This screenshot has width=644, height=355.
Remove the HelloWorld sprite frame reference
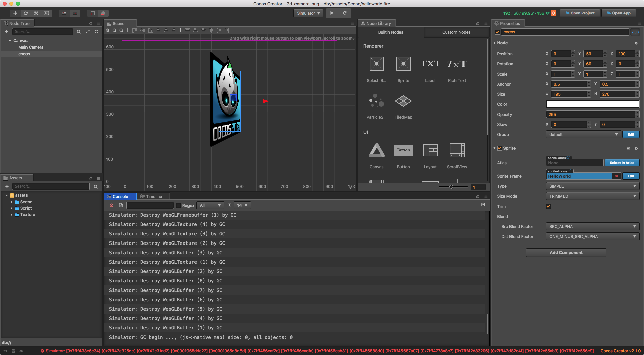(x=616, y=176)
